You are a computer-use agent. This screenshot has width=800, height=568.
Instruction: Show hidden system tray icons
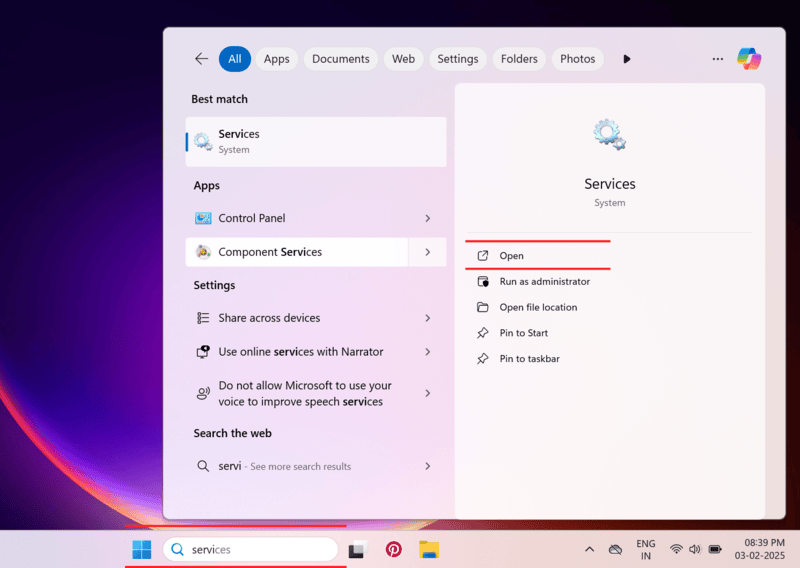click(x=589, y=549)
